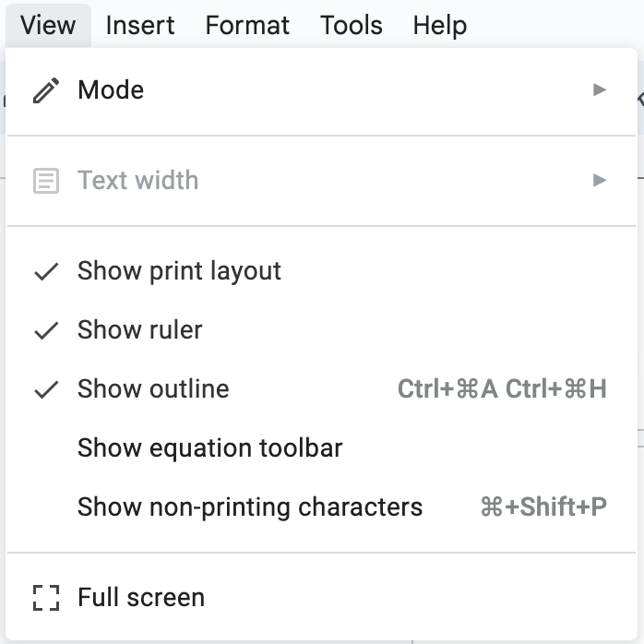Image resolution: width=644 pixels, height=644 pixels.
Task: Open the Tools menu
Action: (x=352, y=26)
